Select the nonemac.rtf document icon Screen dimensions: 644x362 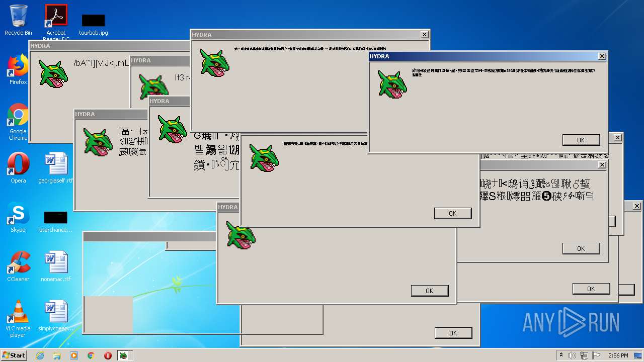coord(56,266)
